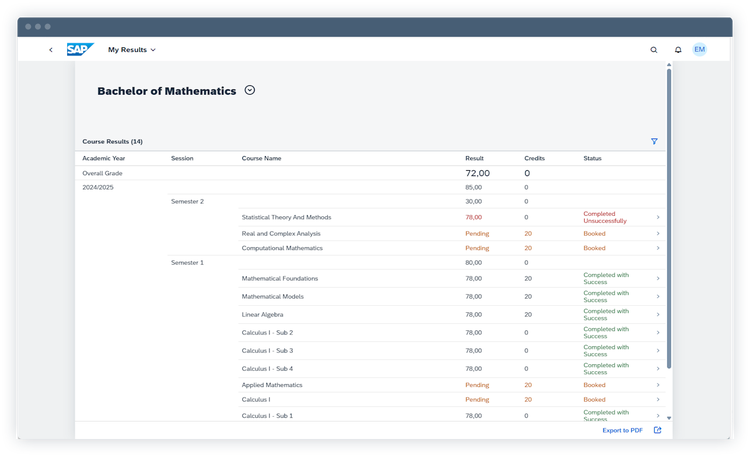Open details arrow for the Calculus I row

[x=658, y=400]
